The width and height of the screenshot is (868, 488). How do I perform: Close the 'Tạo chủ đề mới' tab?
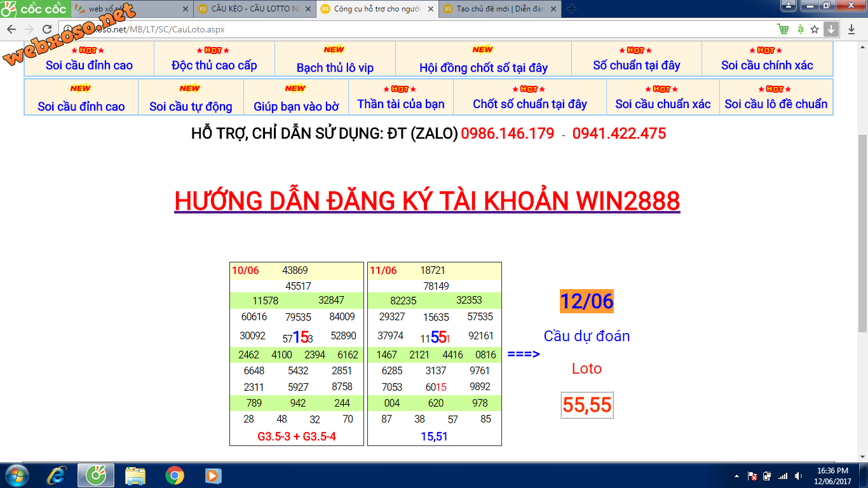point(553,9)
